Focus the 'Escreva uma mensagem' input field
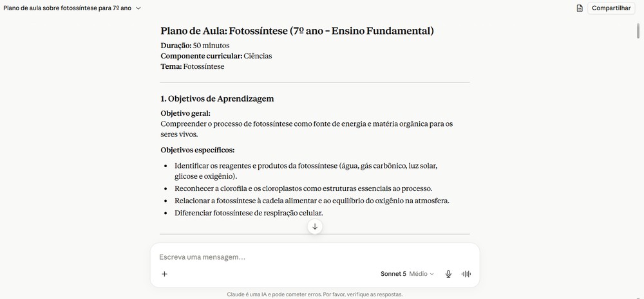644x299 pixels. tap(315, 257)
